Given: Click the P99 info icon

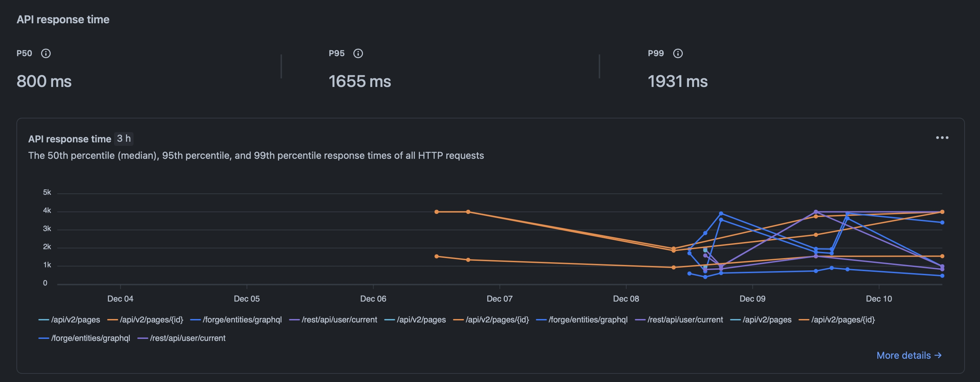Looking at the screenshot, I should pyautogui.click(x=678, y=53).
